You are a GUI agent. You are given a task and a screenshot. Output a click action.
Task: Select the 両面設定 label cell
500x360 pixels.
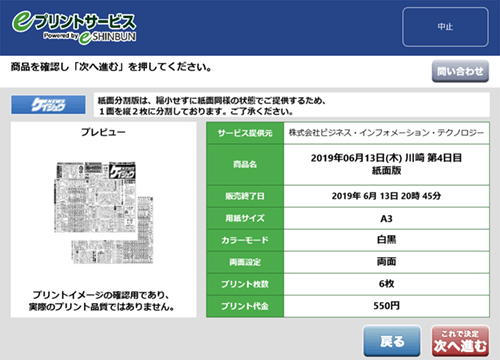click(245, 262)
